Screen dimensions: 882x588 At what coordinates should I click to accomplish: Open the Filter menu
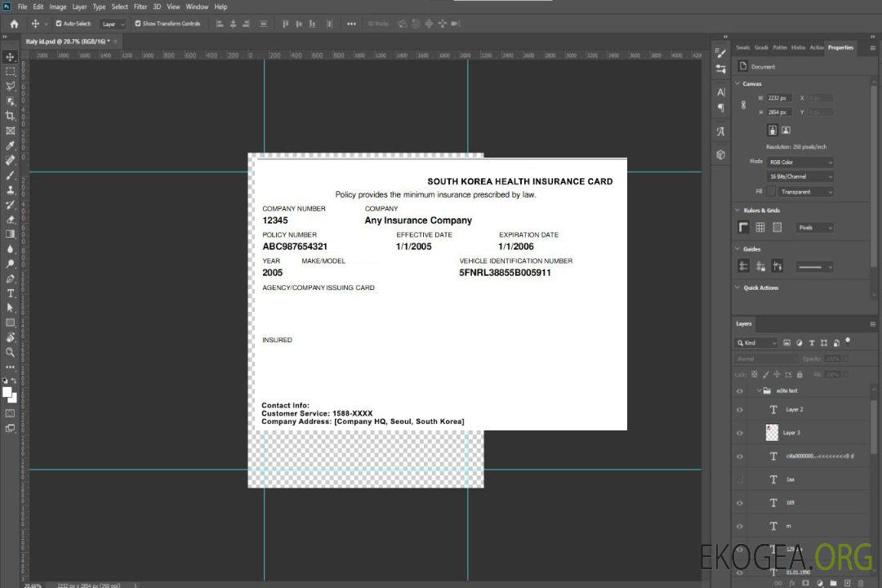click(x=140, y=7)
